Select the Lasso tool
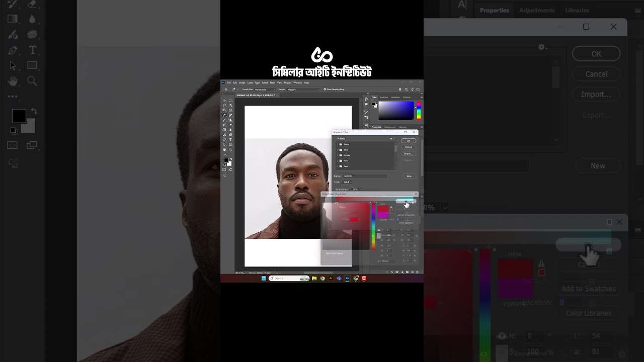The image size is (644, 362). pos(224,105)
